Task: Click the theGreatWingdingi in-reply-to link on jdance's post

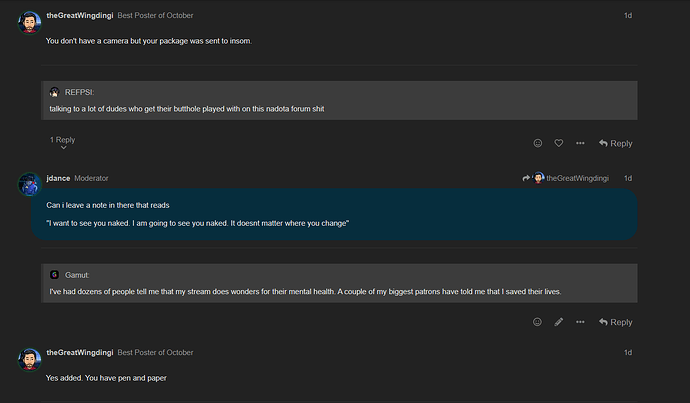Action: (577, 178)
